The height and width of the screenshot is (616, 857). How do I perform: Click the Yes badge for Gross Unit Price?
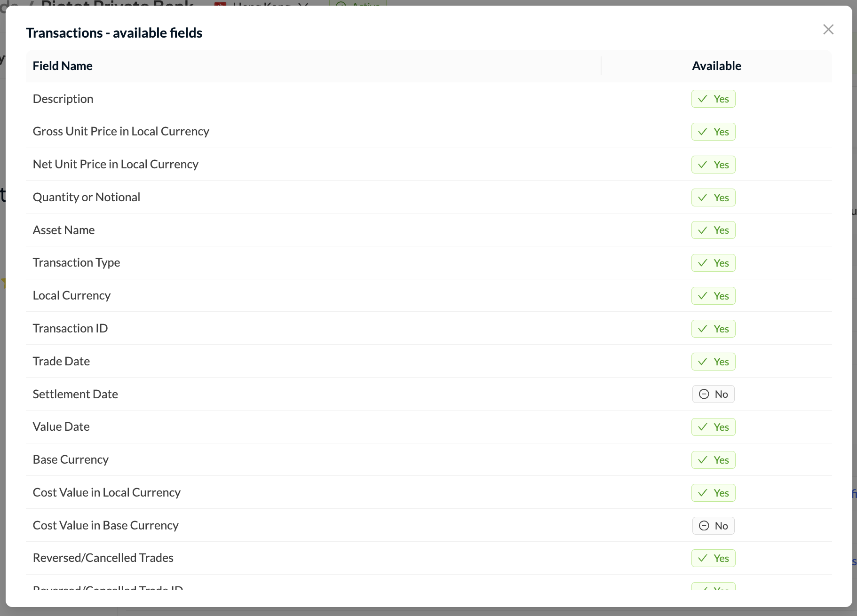(x=713, y=132)
